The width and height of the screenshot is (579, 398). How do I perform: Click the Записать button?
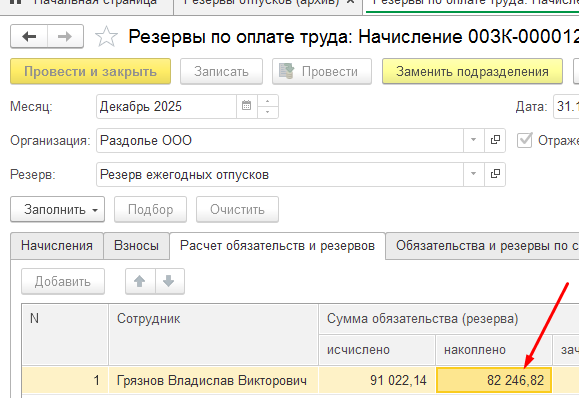click(x=221, y=71)
